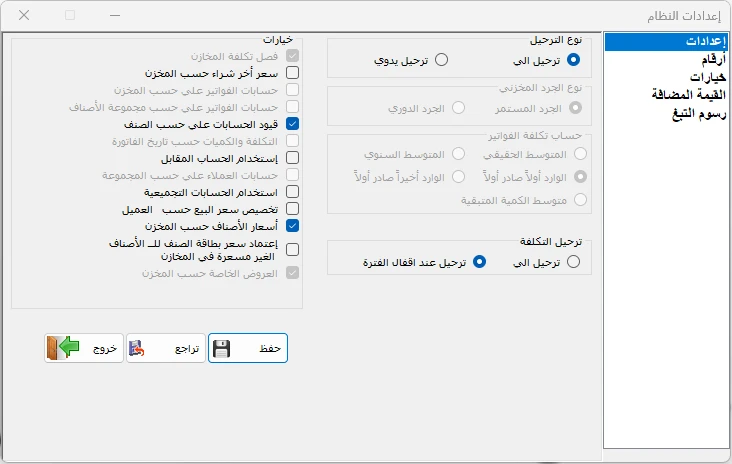Click the تراجع button label
The width and height of the screenshot is (732, 464).
(x=187, y=349)
